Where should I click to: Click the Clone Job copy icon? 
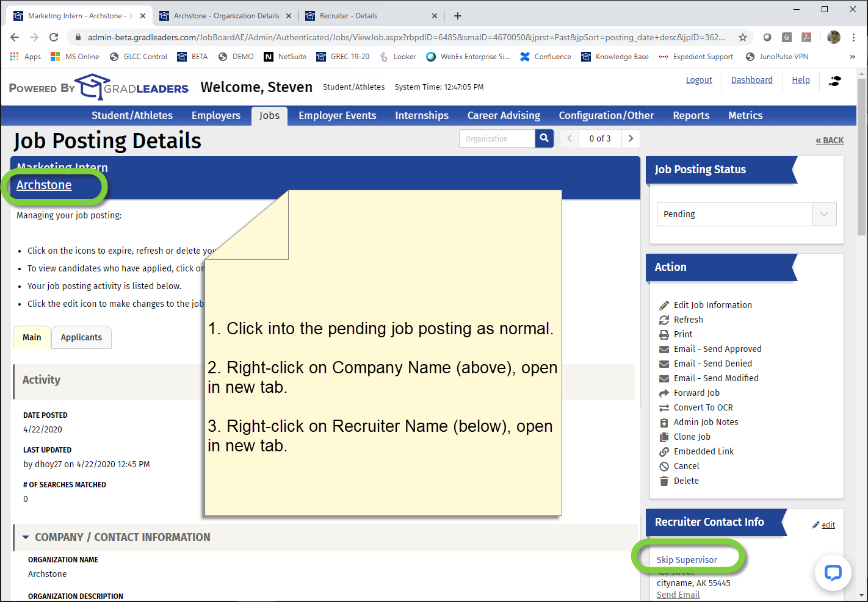point(664,437)
